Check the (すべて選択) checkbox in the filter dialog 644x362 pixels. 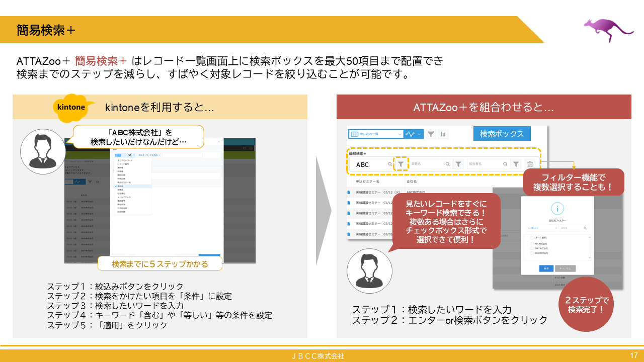[x=532, y=237]
